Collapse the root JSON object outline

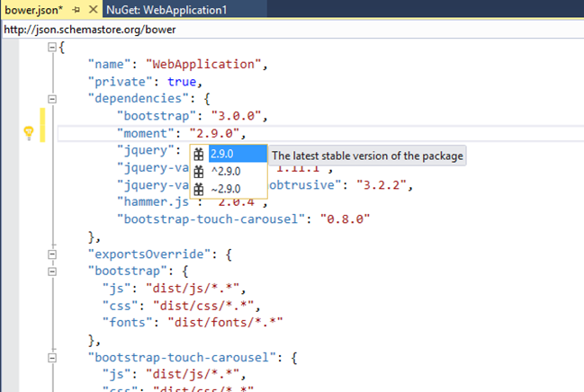(51, 48)
